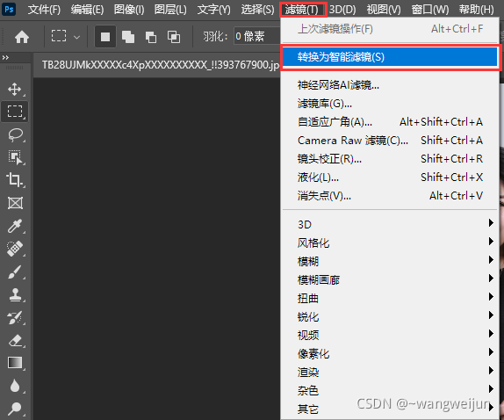Choose 消失点(V)... menu item
504x420 pixels.
(390, 195)
